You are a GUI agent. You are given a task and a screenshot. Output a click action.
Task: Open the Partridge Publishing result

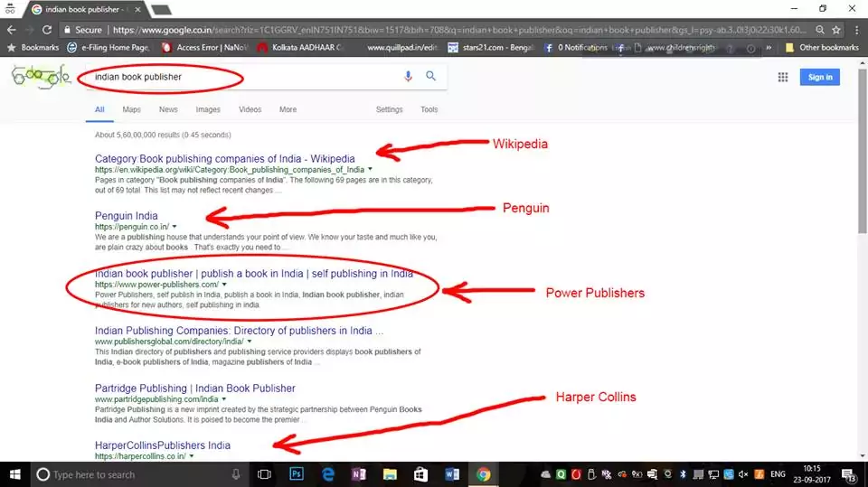[x=195, y=388]
